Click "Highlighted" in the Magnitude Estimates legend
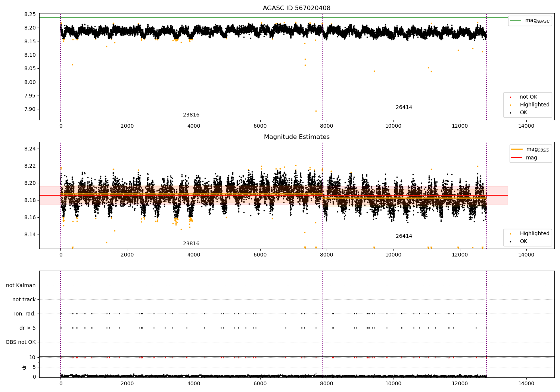The height and width of the screenshot is (392, 560). [x=534, y=234]
